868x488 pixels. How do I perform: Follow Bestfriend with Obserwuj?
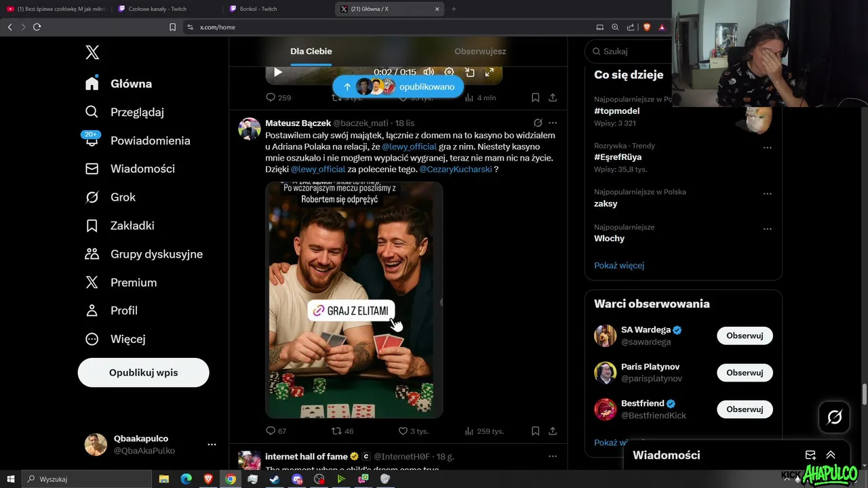pos(745,409)
